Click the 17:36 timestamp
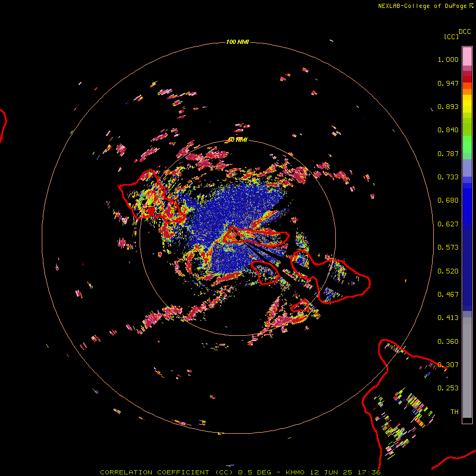Image resolution: width=476 pixels, height=476 pixels. [369, 472]
